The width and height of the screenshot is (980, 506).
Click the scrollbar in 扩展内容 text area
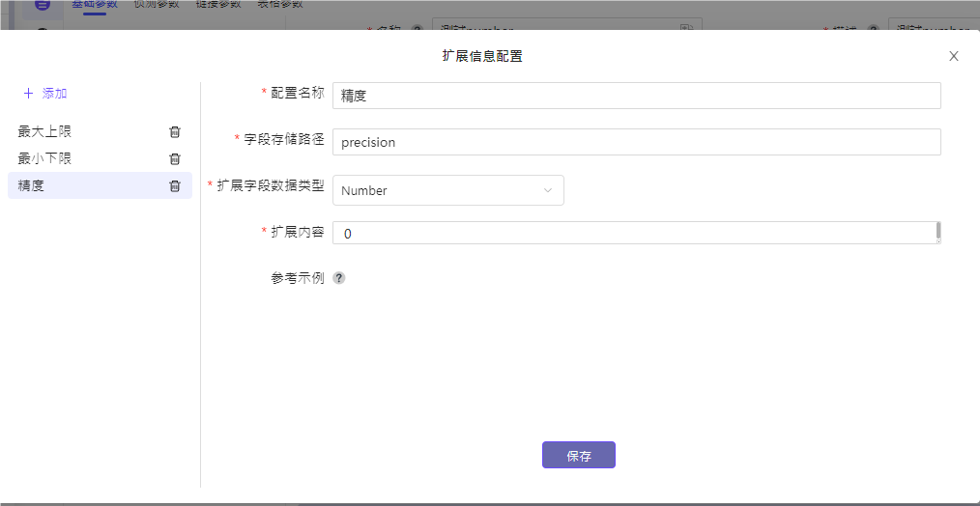(937, 231)
